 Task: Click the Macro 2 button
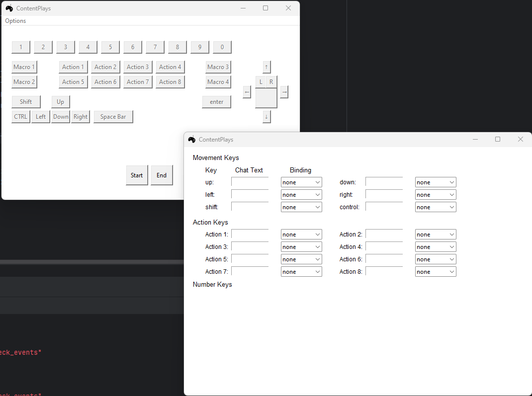24,82
